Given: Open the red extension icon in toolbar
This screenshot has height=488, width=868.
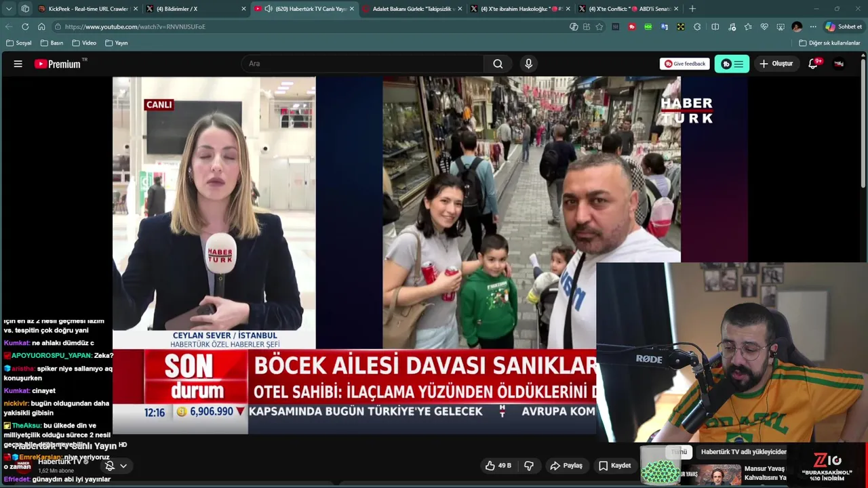Looking at the screenshot, I should (632, 26).
